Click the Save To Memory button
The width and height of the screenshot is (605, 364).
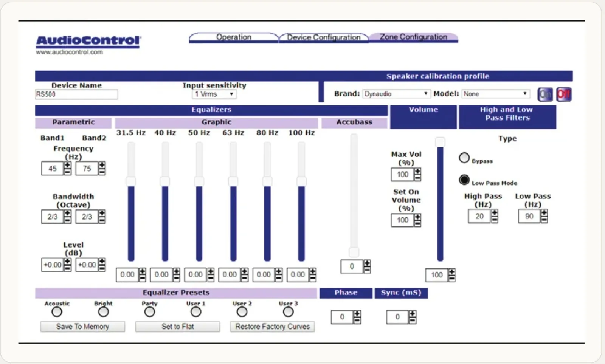coord(82,327)
